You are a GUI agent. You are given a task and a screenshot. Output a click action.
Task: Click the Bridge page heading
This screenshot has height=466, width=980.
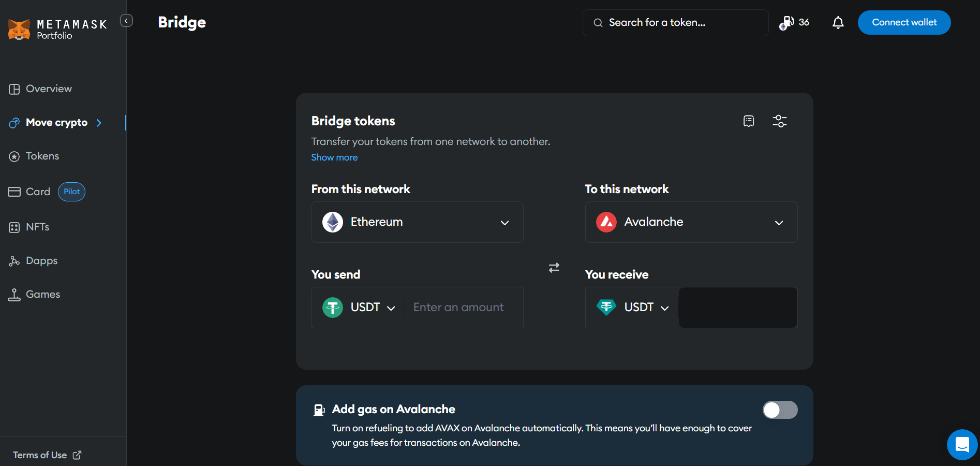182,23
